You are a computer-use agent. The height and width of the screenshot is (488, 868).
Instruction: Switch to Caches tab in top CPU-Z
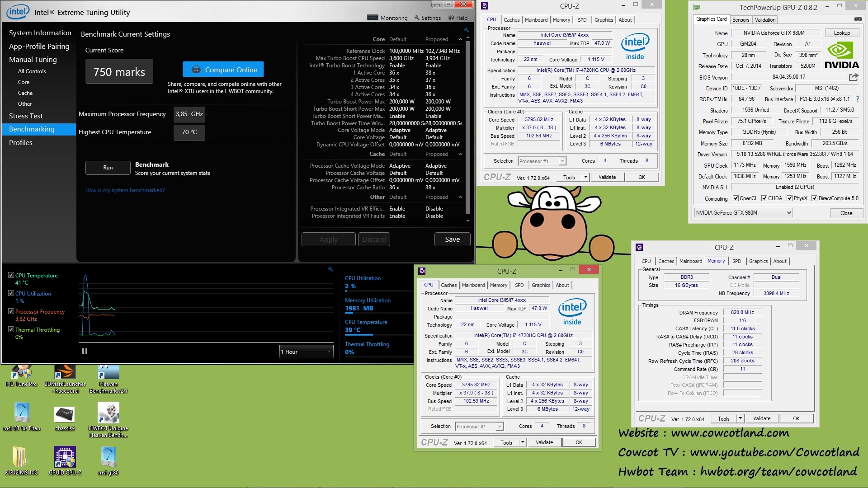coord(511,20)
